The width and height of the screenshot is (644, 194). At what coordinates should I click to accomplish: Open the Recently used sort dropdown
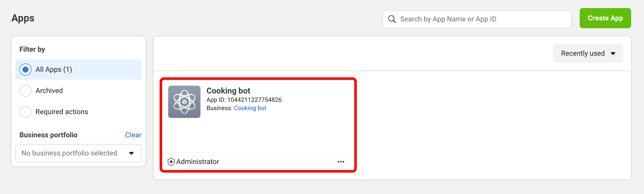(588, 53)
